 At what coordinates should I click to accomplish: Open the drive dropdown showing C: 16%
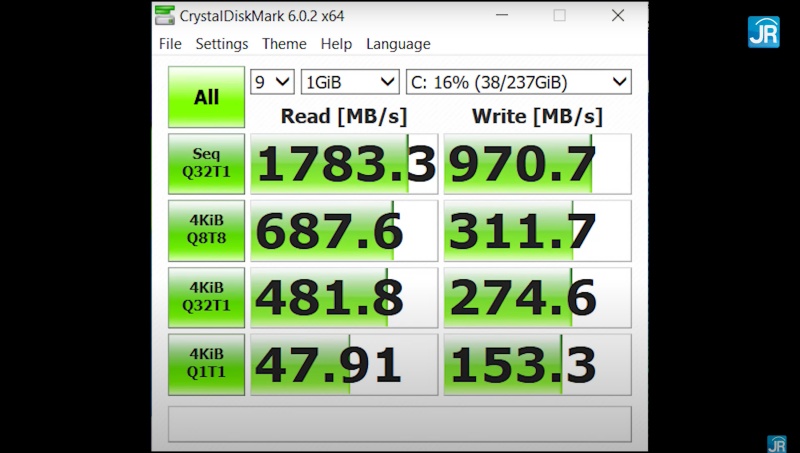pyautogui.click(x=518, y=82)
